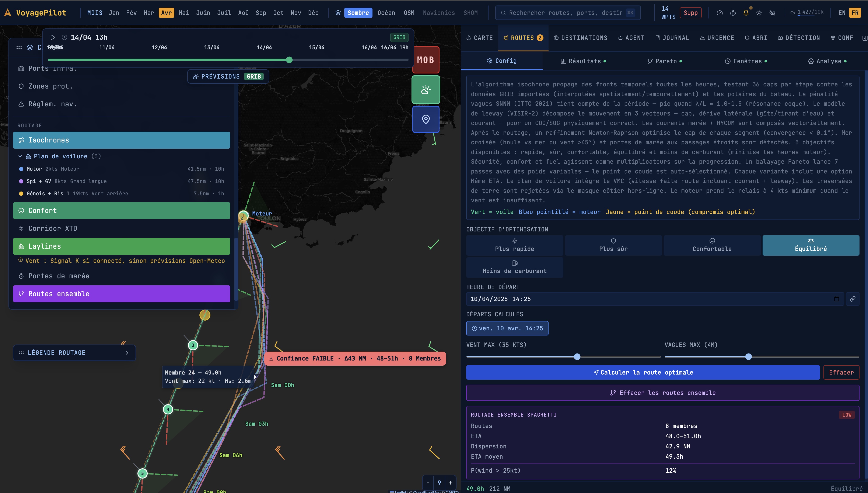
Task: Click the blue map pin button
Action: point(426,119)
